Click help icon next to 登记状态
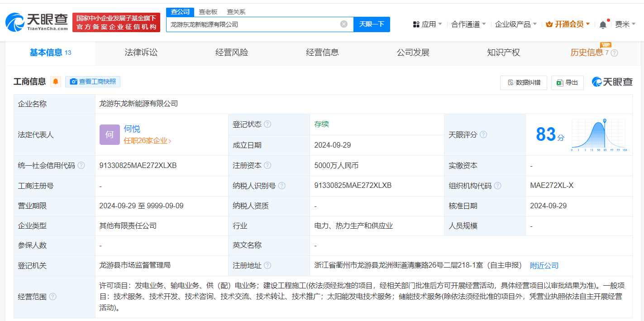 point(267,124)
